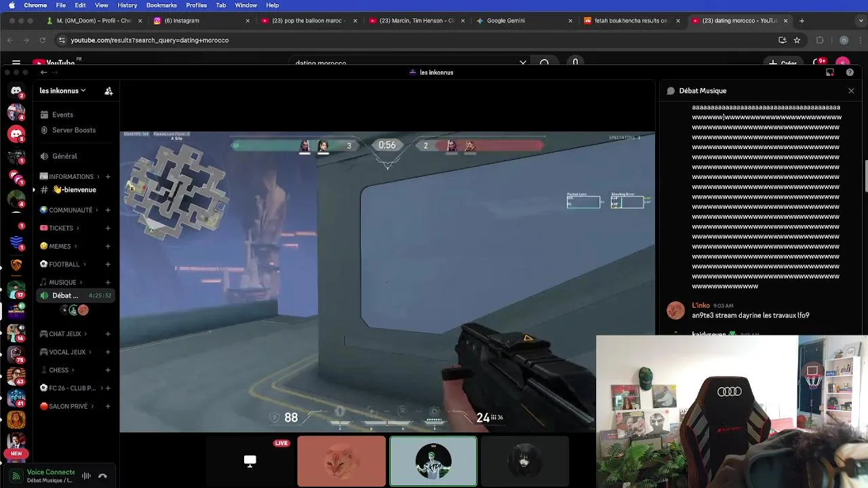This screenshot has width=868, height=488.
Task: Click the Chrome address bar URL
Action: tap(150, 40)
